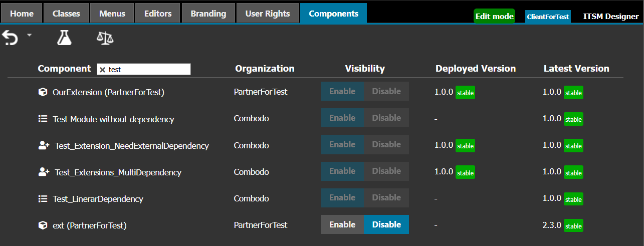Click the cube icon beside ext (PartnerForTest)
The height and width of the screenshot is (246, 644).
coord(43,225)
